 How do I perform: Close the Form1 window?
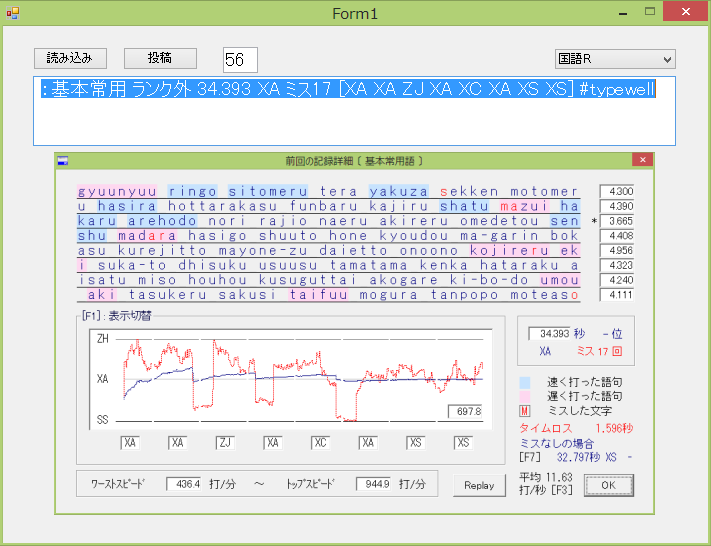click(x=686, y=11)
